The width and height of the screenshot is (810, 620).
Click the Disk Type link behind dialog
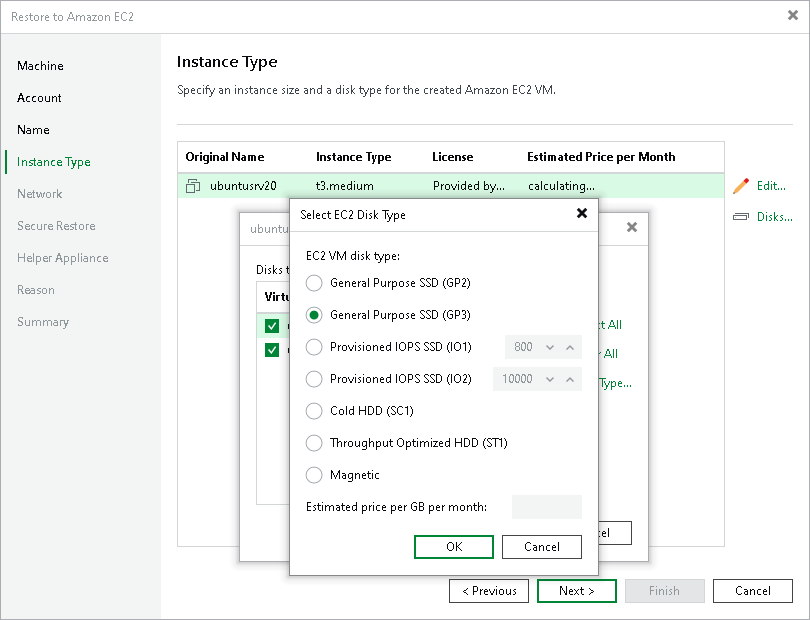coord(615,383)
